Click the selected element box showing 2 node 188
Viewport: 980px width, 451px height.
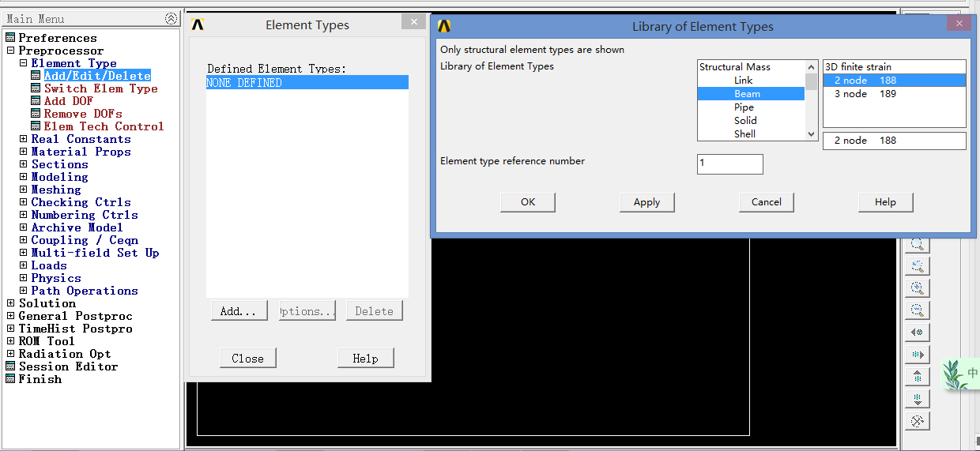(895, 141)
